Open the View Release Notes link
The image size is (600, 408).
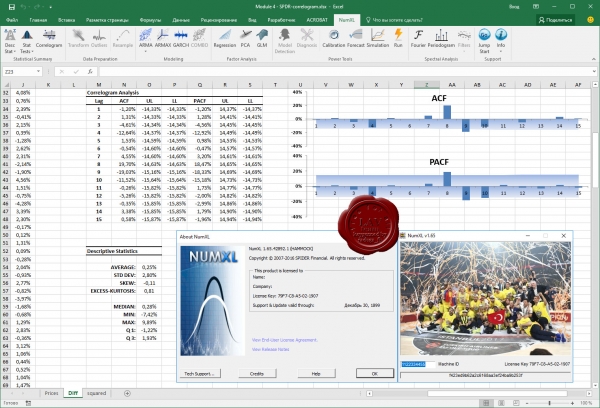[271, 349]
